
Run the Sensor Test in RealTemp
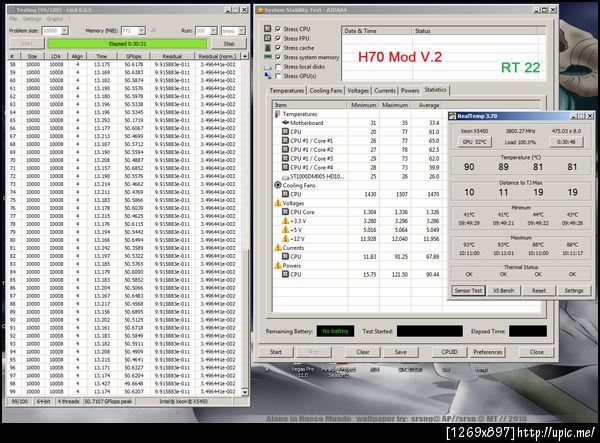click(468, 291)
